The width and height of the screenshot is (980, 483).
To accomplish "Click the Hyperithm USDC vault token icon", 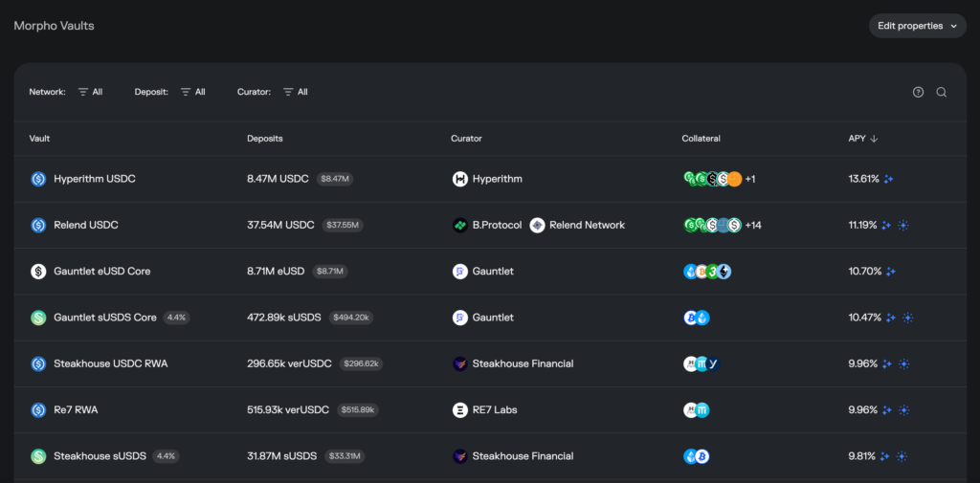I will [x=38, y=179].
